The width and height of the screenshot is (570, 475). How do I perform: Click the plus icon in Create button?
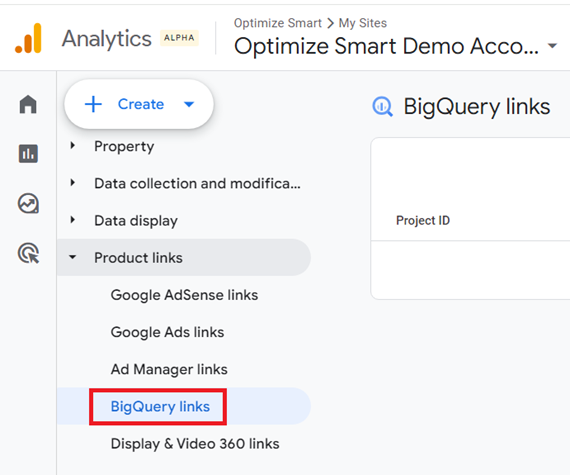tap(93, 104)
